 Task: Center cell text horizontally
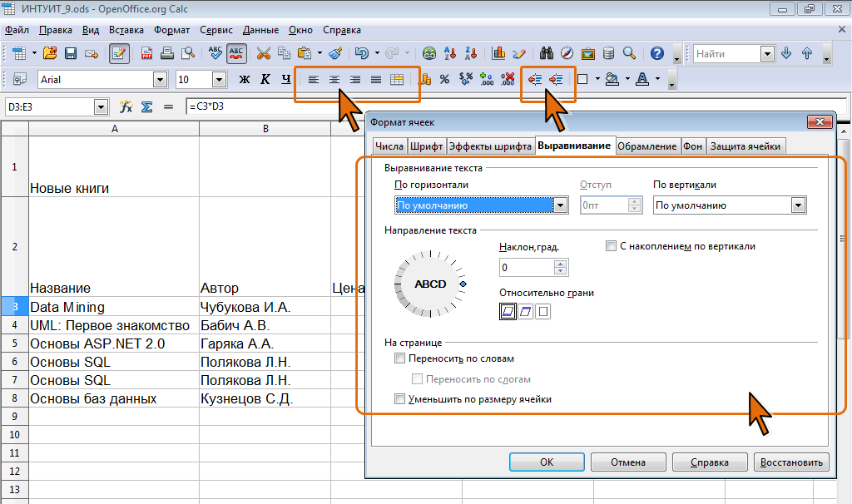pyautogui.click(x=334, y=80)
